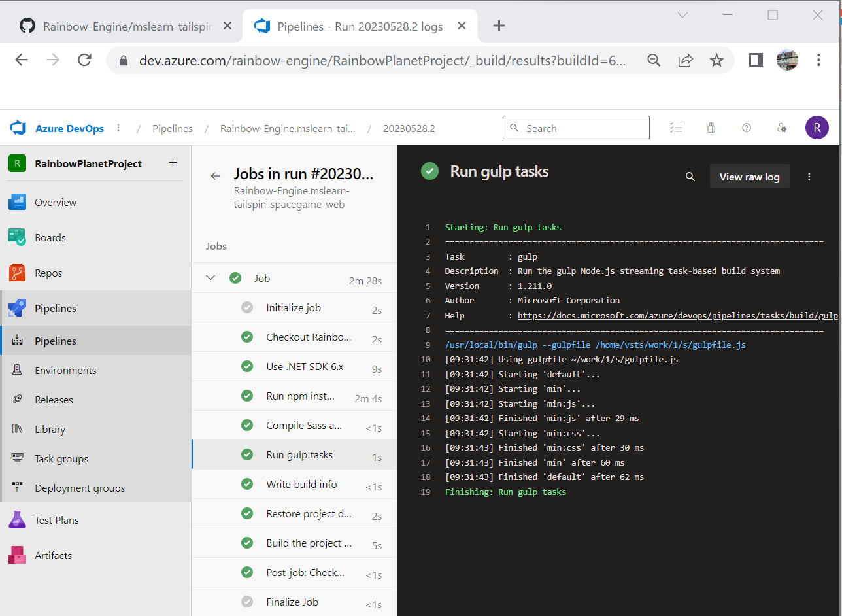Toggle Chrome side panel

756,60
